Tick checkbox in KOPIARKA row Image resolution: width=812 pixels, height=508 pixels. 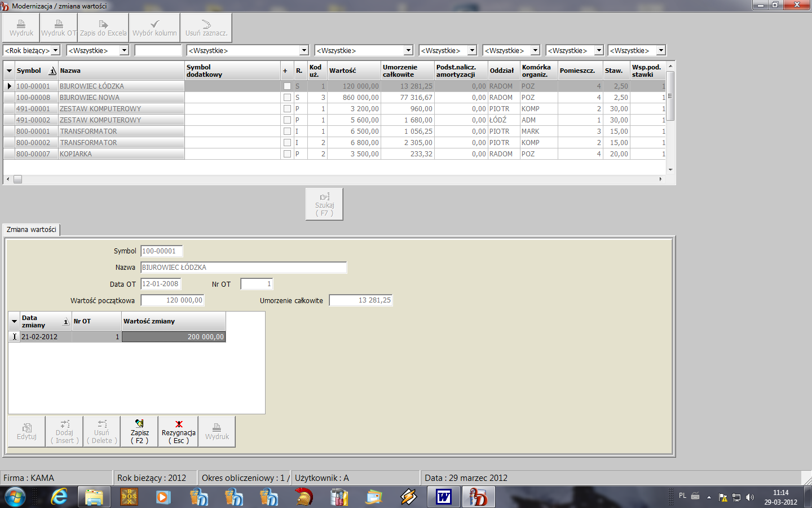pyautogui.click(x=287, y=154)
